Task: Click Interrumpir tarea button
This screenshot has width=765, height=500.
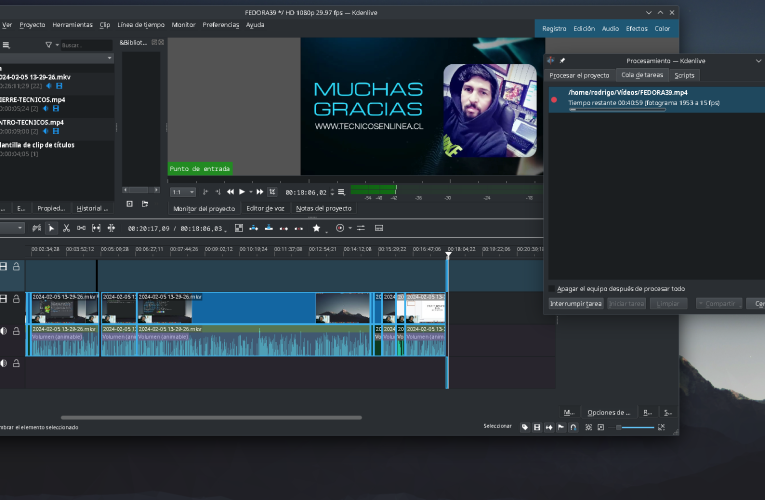Action: (x=576, y=303)
